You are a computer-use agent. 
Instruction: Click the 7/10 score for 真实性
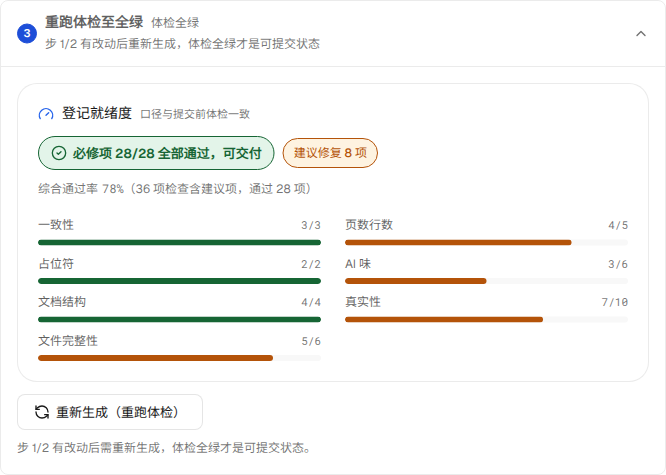[x=615, y=303]
